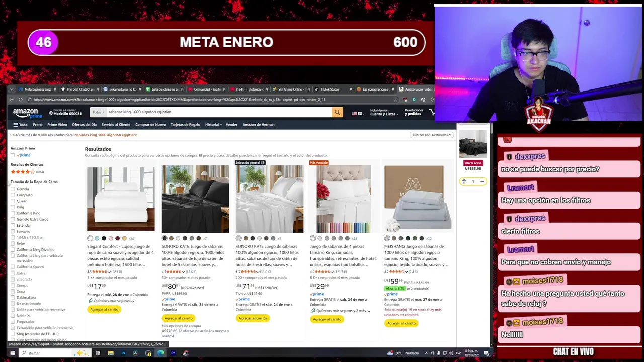This screenshot has width=644, height=362.
Task: Open Photoshop from the taskbar
Action: 123,353
